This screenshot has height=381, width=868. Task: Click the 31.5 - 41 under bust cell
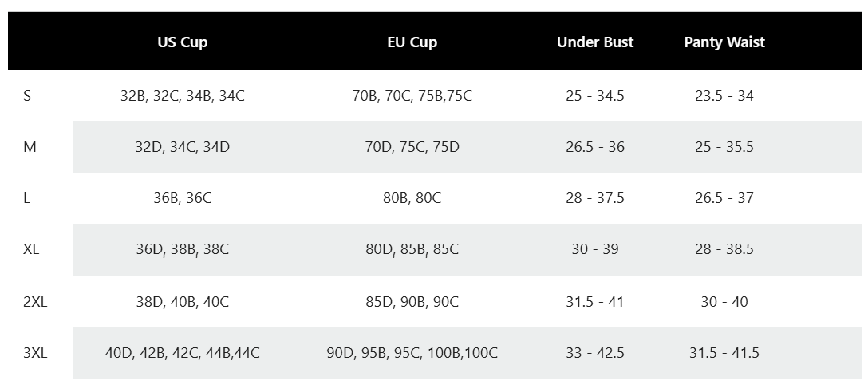[x=595, y=302]
